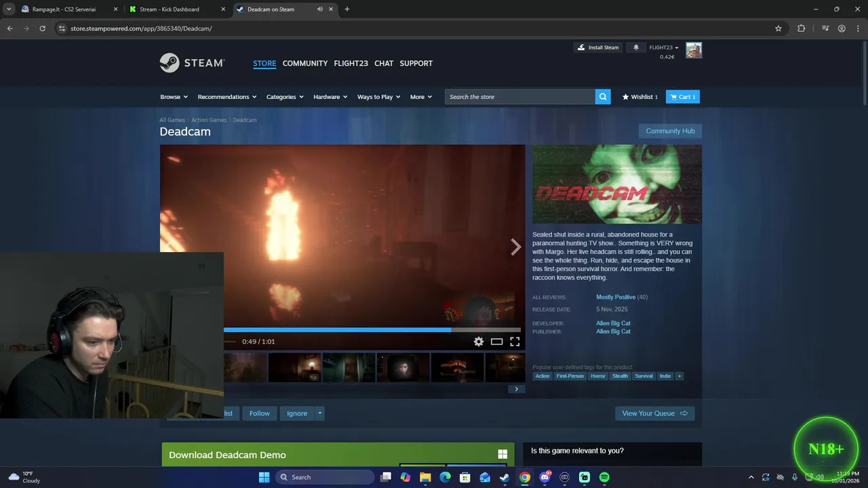This screenshot has width=868, height=488.
Task: Open CHAT in the Steam header
Action: tap(384, 63)
